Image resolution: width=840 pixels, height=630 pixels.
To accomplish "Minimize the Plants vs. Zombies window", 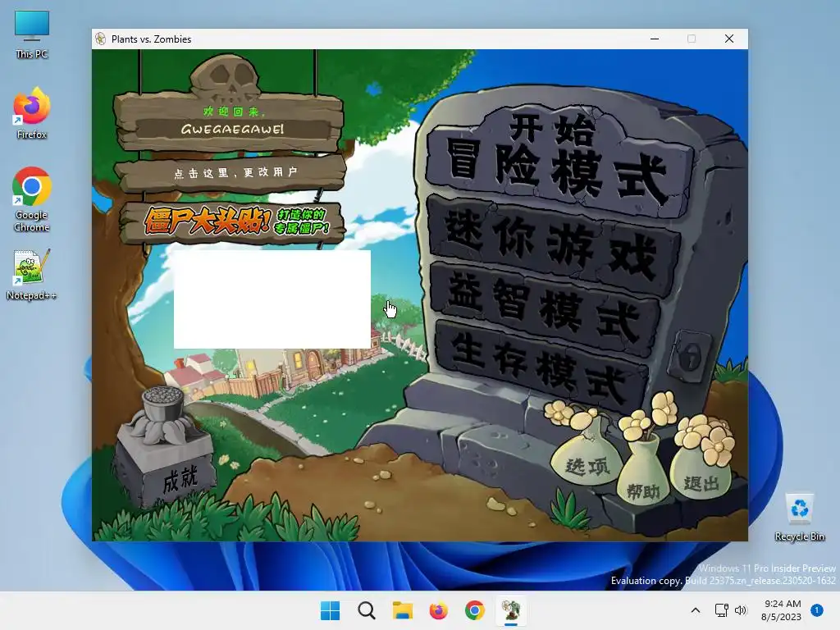I will tap(655, 39).
